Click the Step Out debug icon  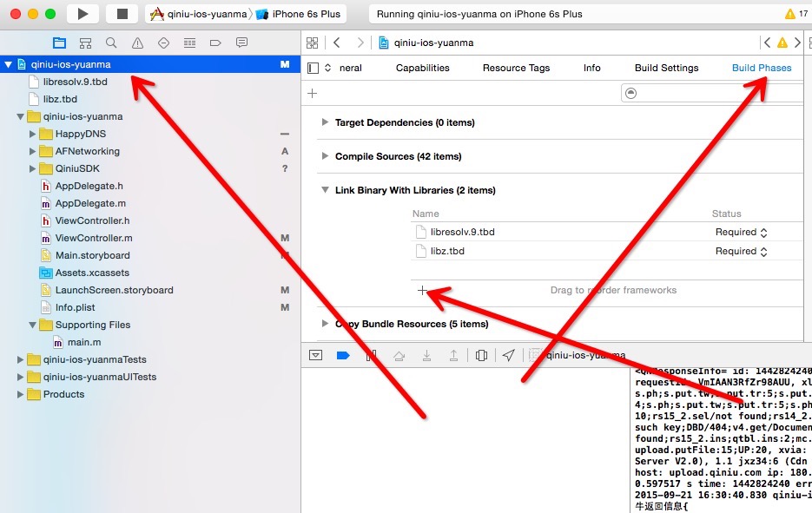click(x=453, y=355)
